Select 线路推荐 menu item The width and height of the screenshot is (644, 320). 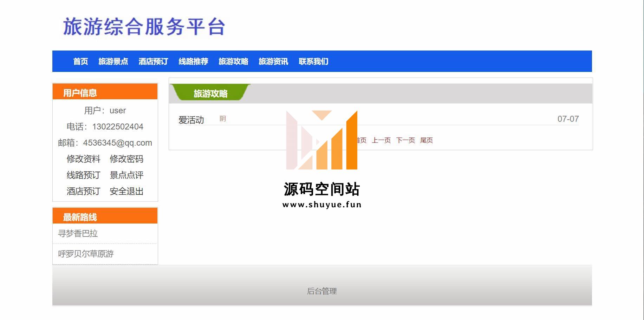point(193,61)
